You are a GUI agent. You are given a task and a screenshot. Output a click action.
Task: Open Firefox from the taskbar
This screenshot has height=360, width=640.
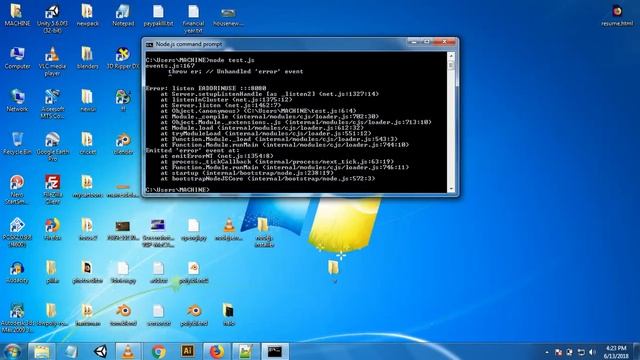tap(217, 351)
